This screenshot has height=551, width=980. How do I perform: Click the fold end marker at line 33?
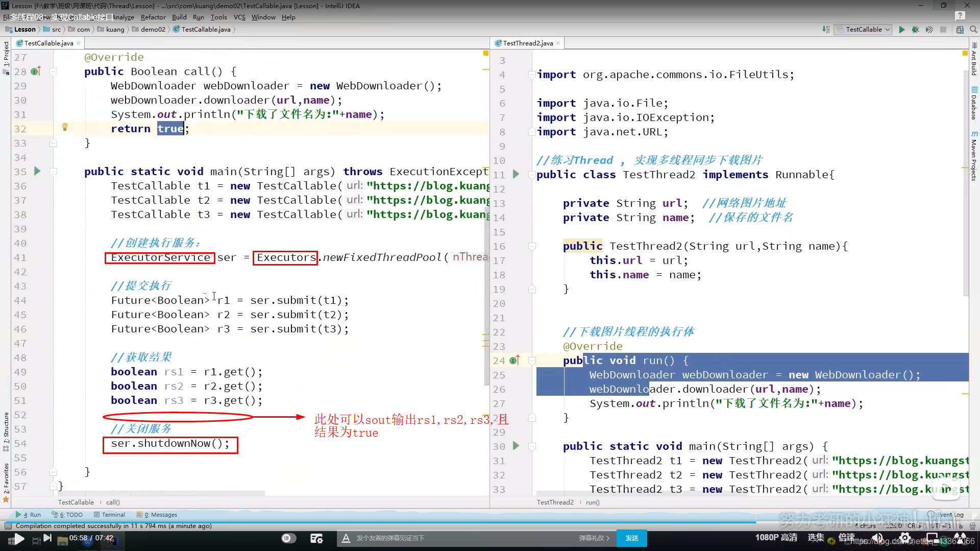click(x=53, y=143)
